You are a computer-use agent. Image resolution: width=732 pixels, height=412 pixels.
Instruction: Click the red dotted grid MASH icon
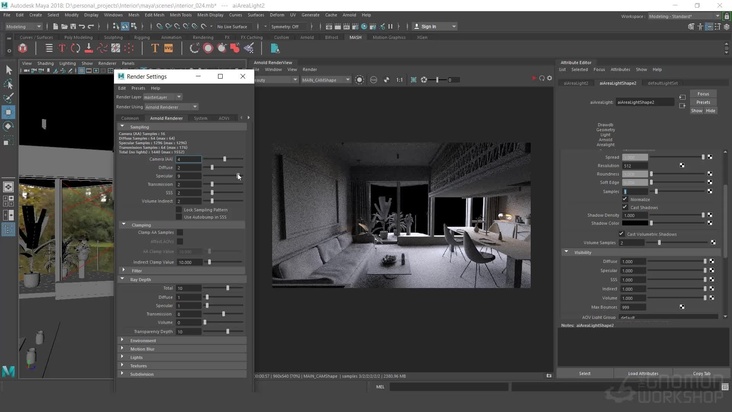tap(129, 48)
